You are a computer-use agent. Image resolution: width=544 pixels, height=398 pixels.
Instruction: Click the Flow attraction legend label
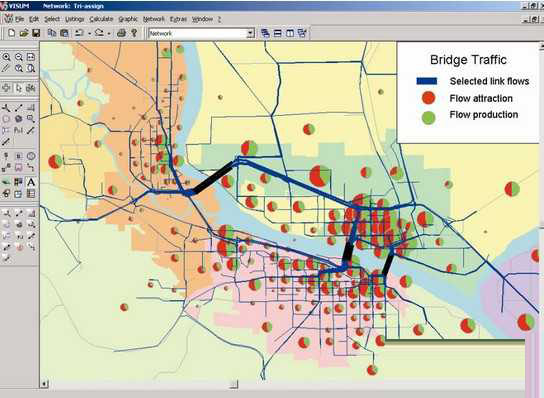pyautogui.click(x=481, y=98)
